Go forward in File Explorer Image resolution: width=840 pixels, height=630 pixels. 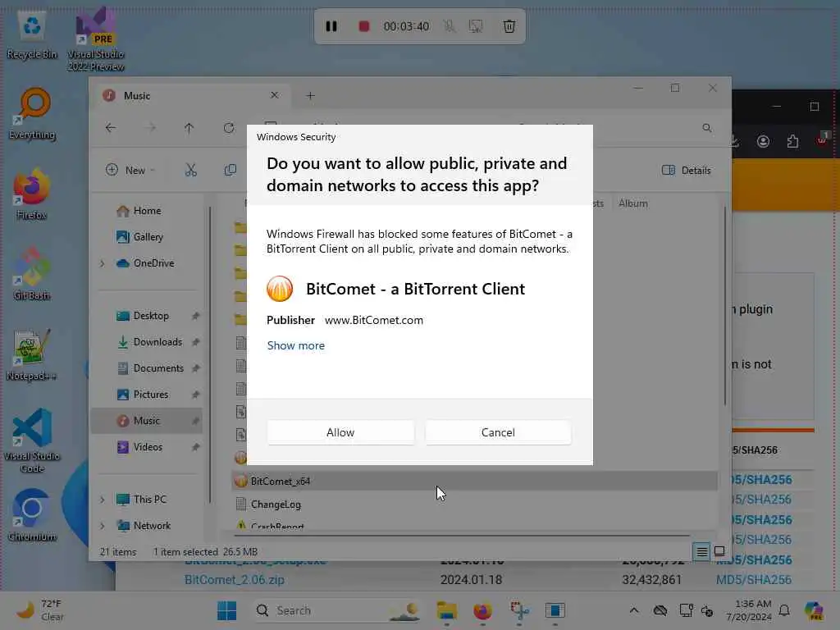coord(152,127)
